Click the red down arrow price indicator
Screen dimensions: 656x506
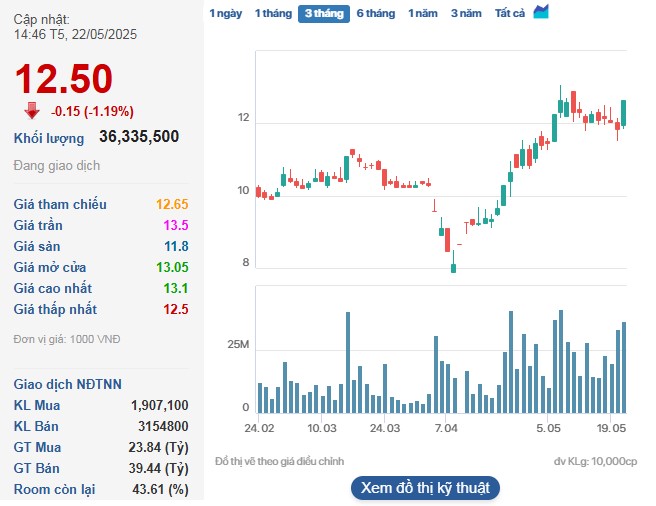[32, 111]
